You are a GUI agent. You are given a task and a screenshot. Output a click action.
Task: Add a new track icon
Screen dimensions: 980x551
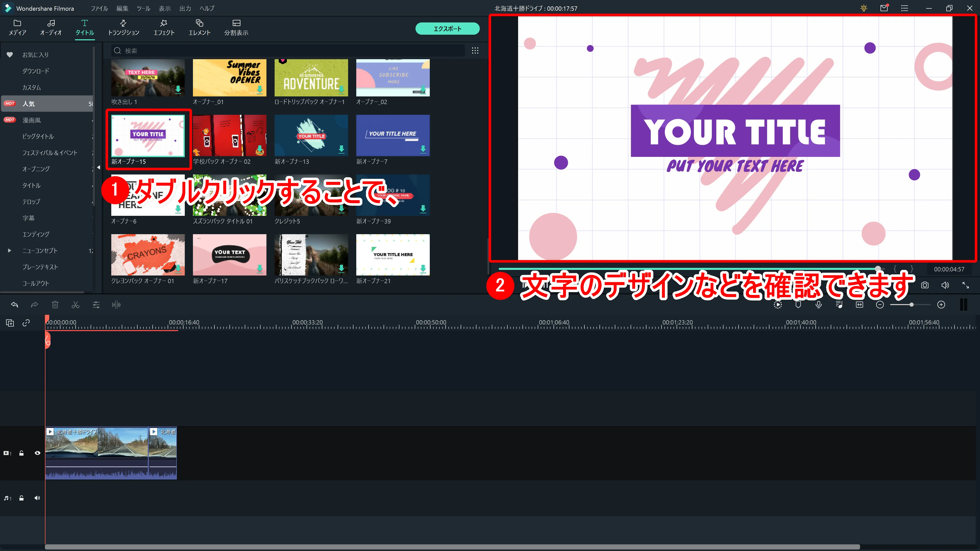[10, 323]
